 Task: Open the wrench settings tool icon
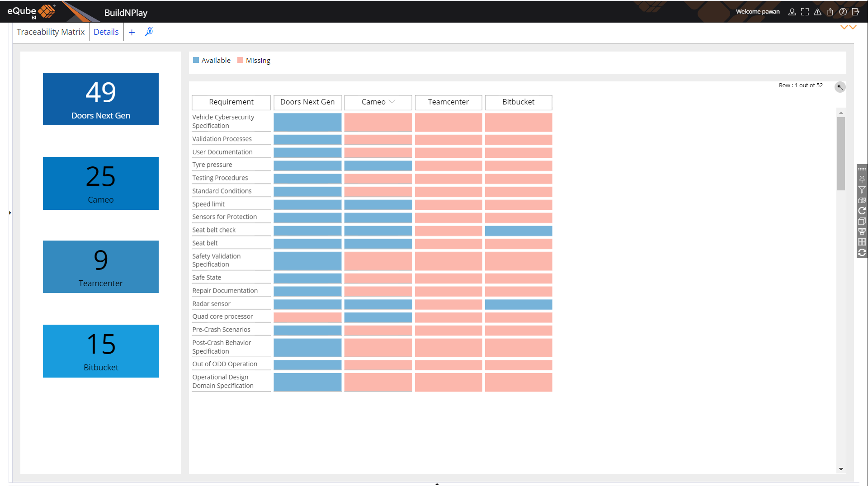pyautogui.click(x=149, y=32)
